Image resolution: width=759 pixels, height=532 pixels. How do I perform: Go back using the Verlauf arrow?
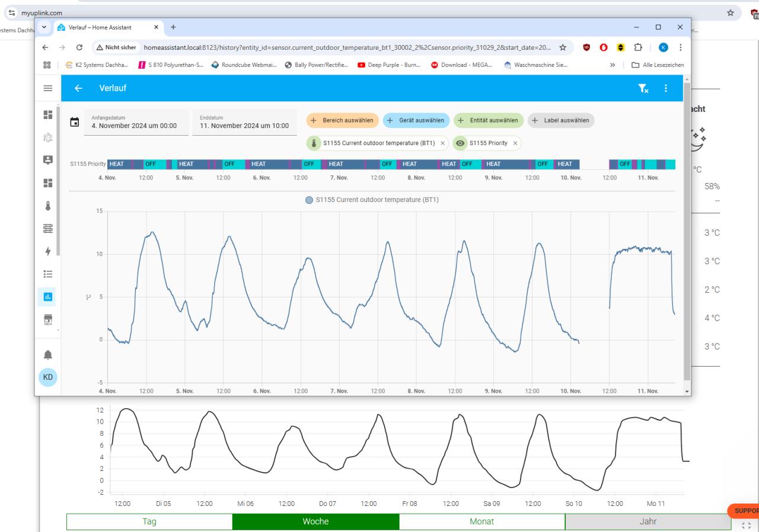point(78,88)
